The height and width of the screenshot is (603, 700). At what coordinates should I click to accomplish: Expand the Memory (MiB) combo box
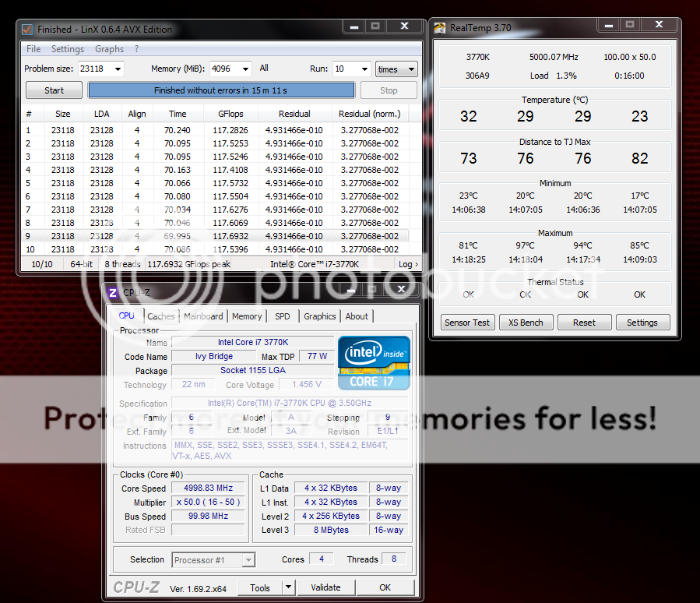click(x=245, y=69)
